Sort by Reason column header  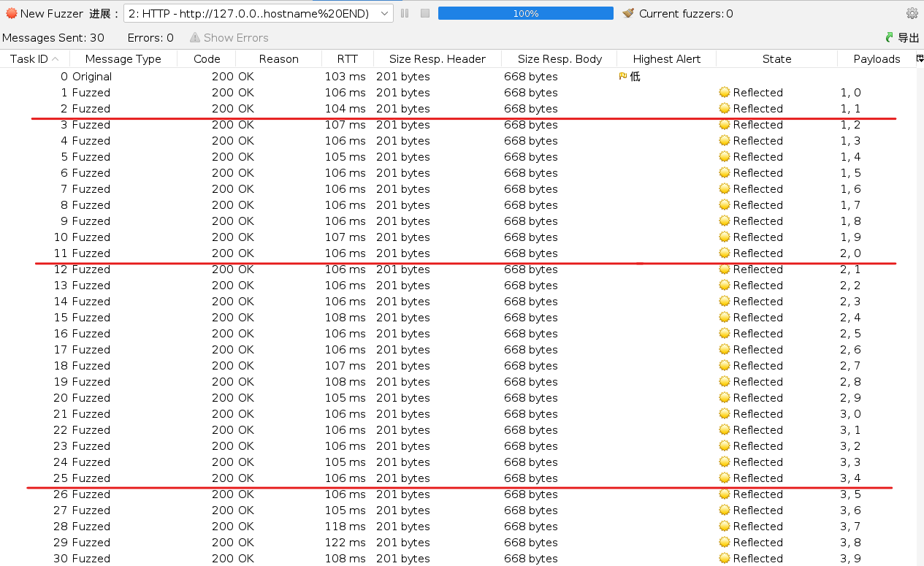tap(279, 59)
